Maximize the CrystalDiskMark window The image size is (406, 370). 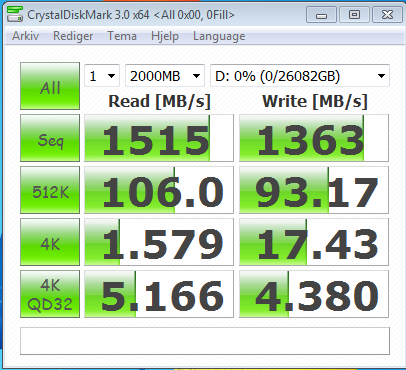click(354, 15)
